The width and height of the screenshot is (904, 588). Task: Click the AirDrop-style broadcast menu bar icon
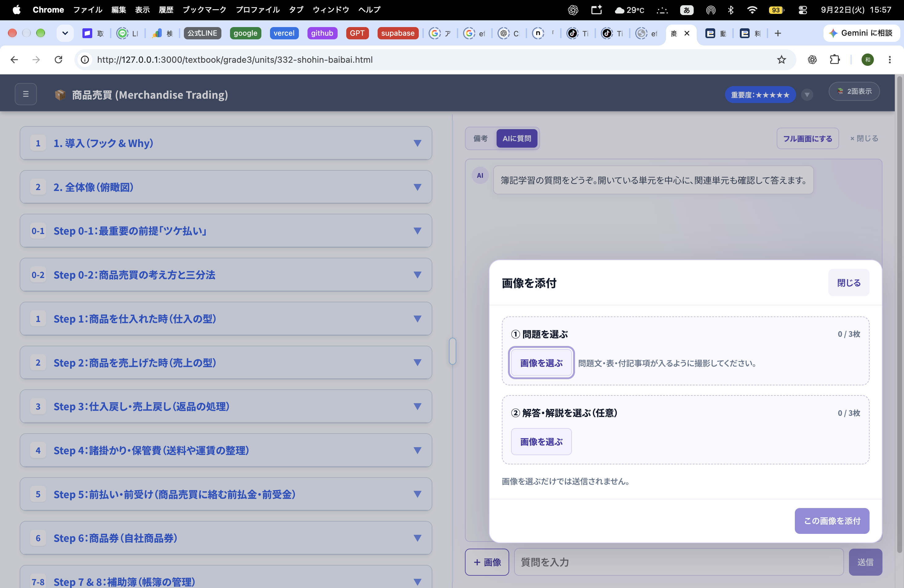point(710,10)
